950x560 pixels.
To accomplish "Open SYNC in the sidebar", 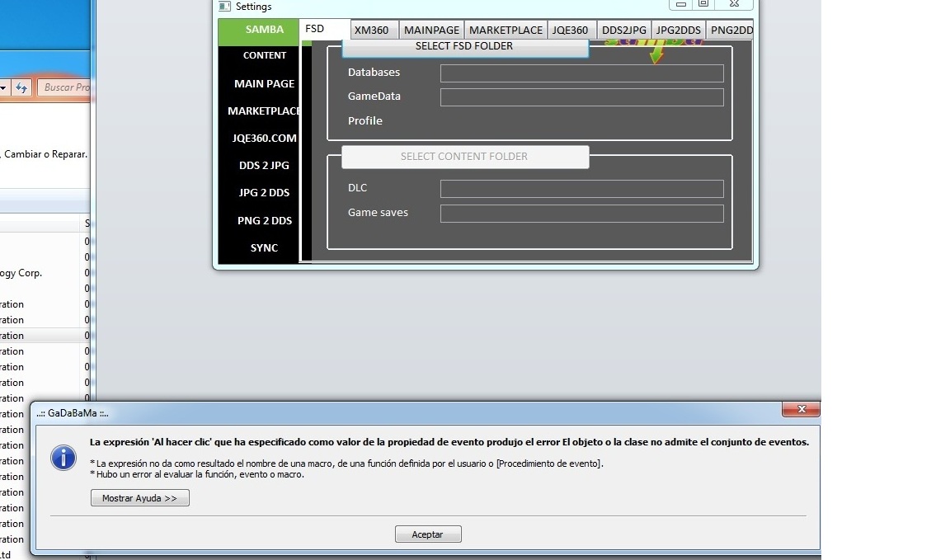I will point(264,248).
